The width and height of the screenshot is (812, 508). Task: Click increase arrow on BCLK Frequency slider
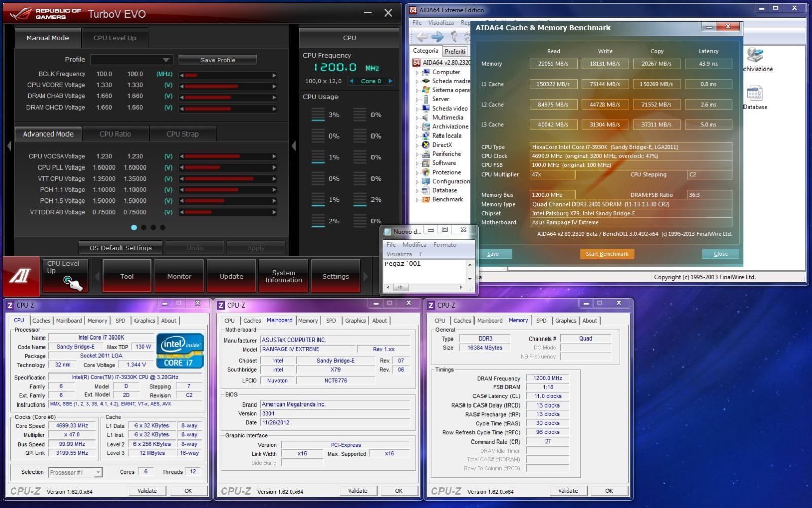coord(274,75)
